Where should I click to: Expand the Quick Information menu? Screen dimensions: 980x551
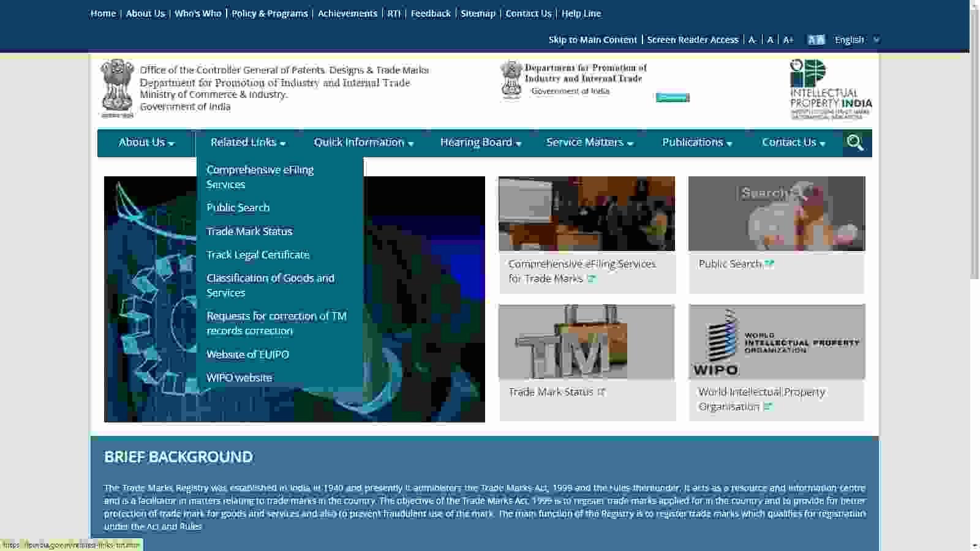point(363,143)
